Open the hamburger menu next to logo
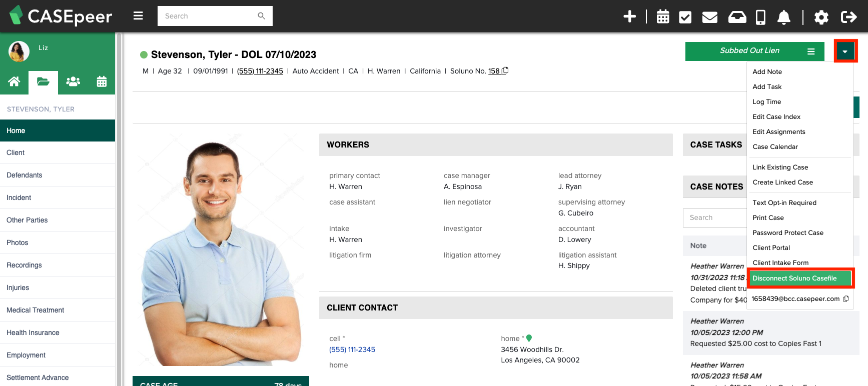This screenshot has width=868, height=386. (138, 16)
